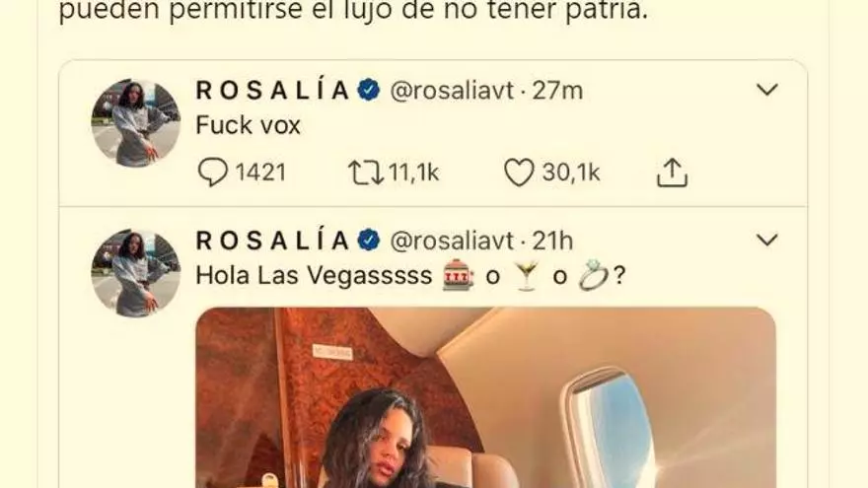Share the Fuck vox tweet
Image resolution: width=868 pixels, height=488 pixels.
(672, 173)
